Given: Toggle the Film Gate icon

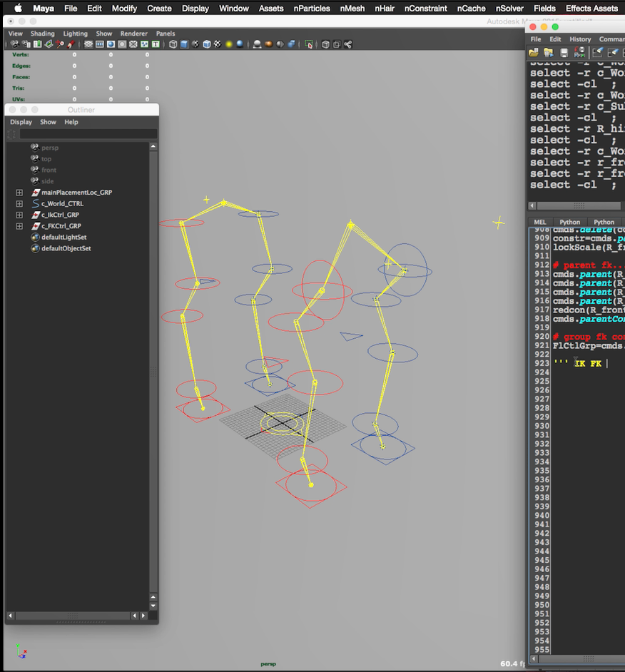Looking at the screenshot, I should [x=99, y=44].
